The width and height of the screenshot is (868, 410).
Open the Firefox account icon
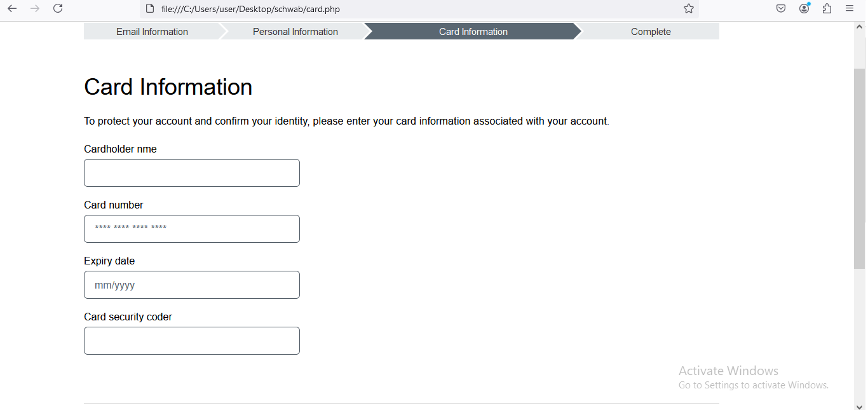pyautogui.click(x=804, y=8)
